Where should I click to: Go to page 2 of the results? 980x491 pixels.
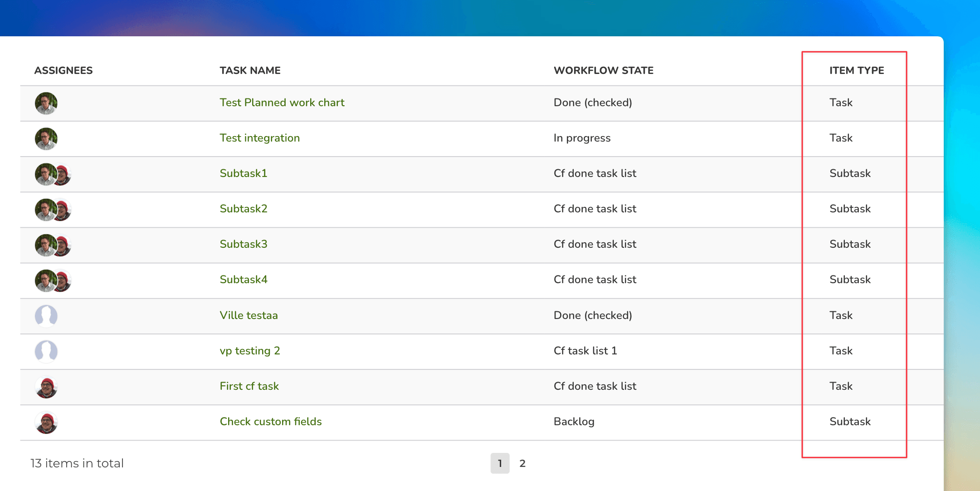point(522,463)
